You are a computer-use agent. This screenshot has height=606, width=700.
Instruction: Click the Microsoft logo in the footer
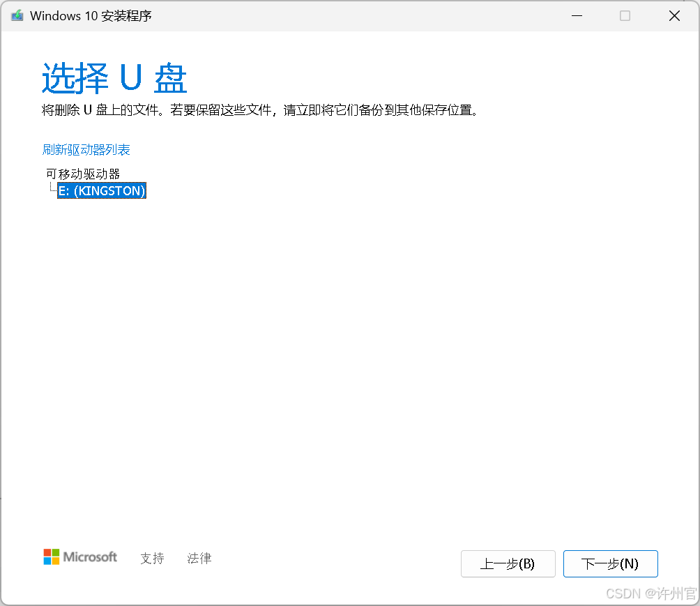[x=80, y=557]
